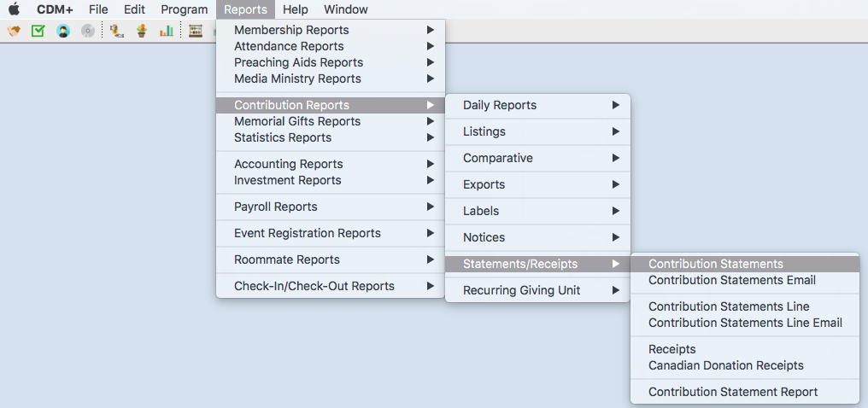The height and width of the screenshot is (408, 868).
Task: Click the abacus accounting toolbar icon
Action: [196, 31]
